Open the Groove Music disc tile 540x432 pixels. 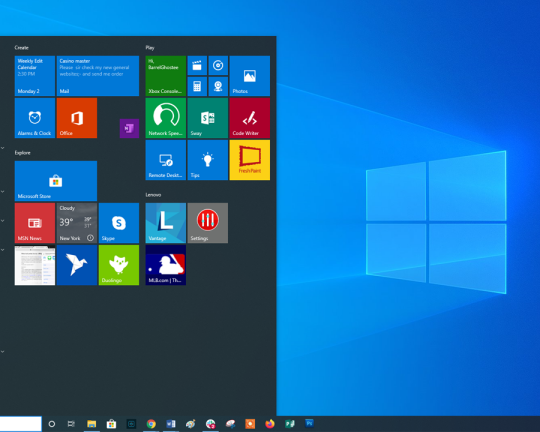coord(218,65)
